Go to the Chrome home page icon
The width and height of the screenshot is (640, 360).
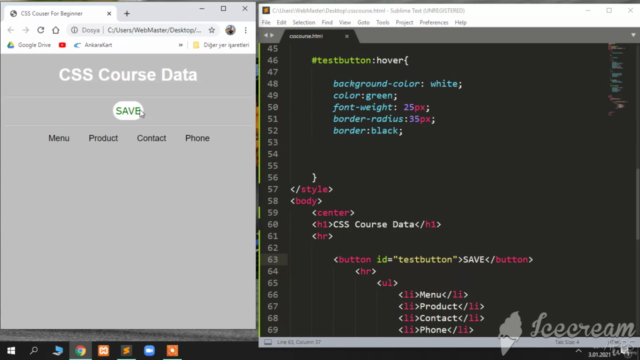pos(56,30)
